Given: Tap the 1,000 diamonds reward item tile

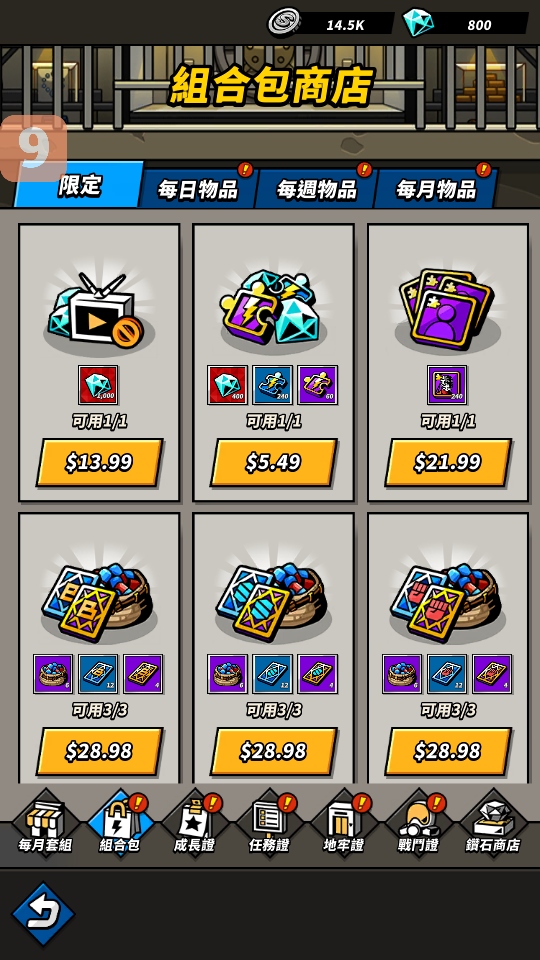Looking at the screenshot, I should (x=98, y=385).
